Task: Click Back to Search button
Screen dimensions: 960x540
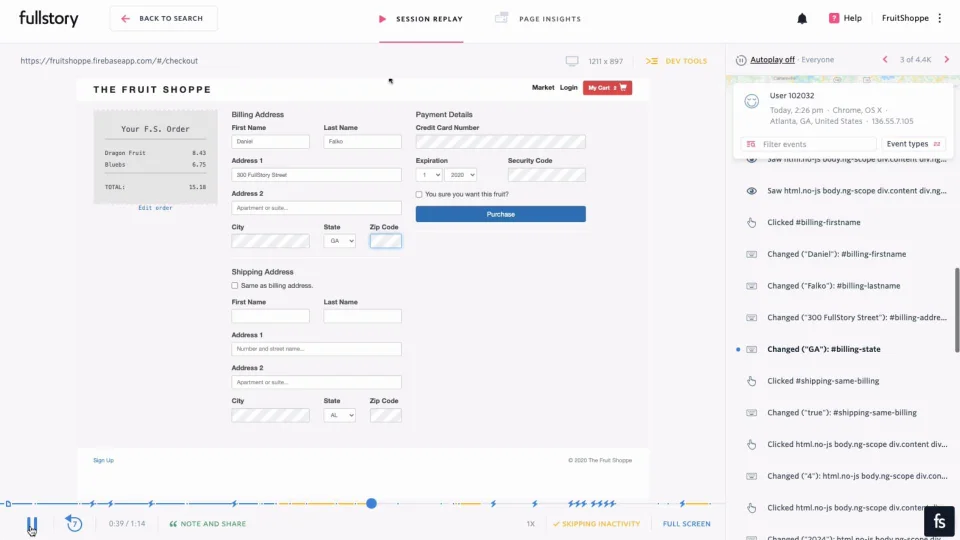Action: 163,18
